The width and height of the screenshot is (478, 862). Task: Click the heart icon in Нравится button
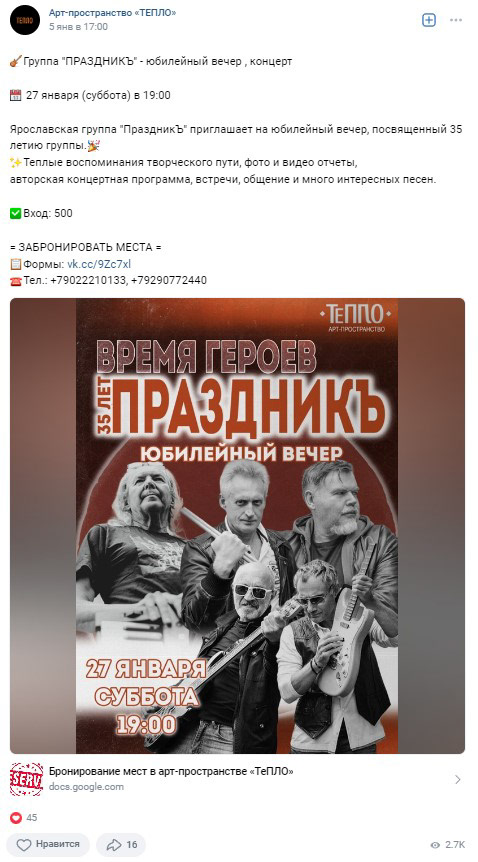pos(24,844)
